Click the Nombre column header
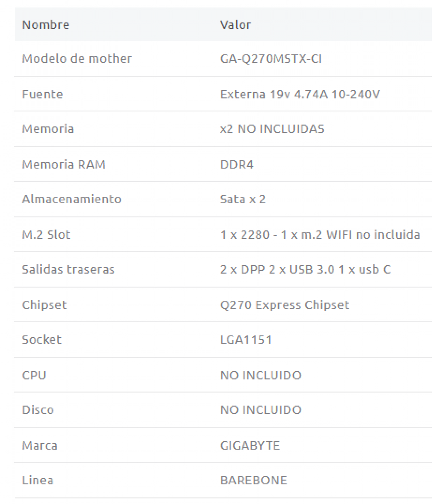The image size is (432, 504). point(46,25)
